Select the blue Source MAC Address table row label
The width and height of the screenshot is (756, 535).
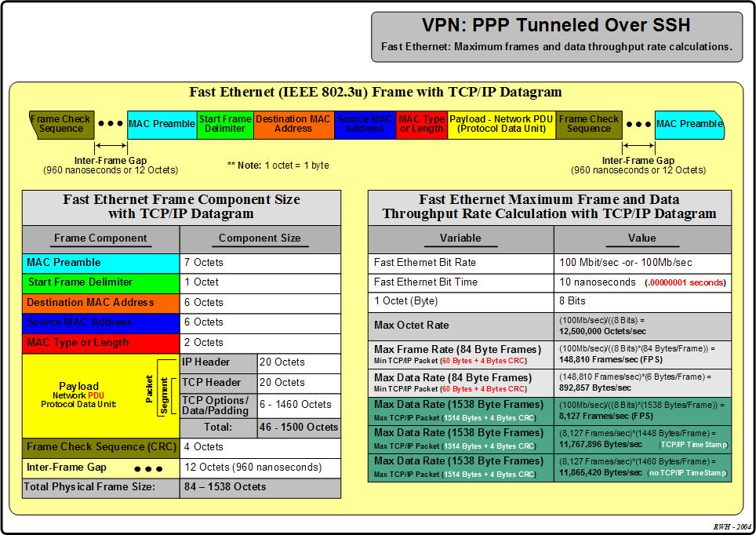pos(100,322)
